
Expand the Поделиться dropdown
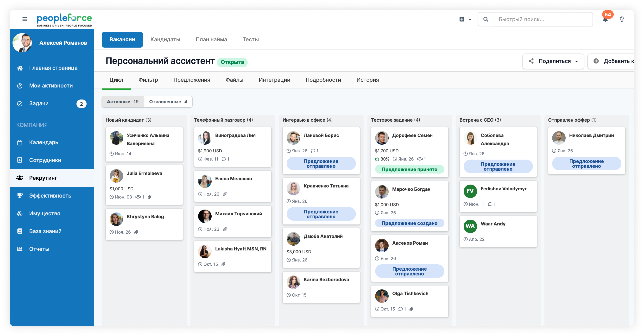pos(553,61)
